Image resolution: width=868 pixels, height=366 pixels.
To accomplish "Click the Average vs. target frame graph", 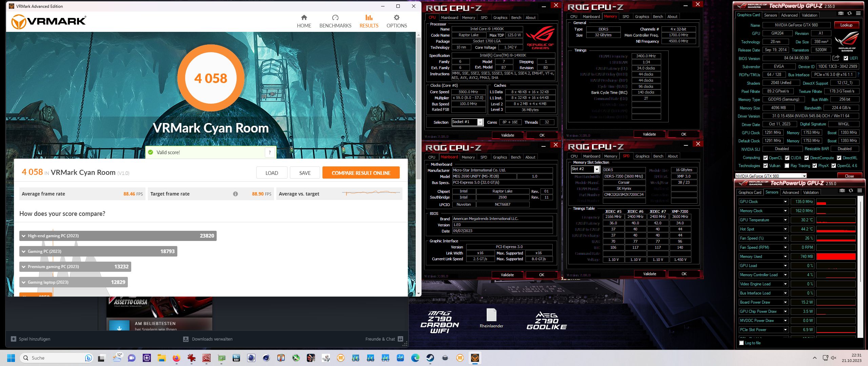I will [x=371, y=194].
